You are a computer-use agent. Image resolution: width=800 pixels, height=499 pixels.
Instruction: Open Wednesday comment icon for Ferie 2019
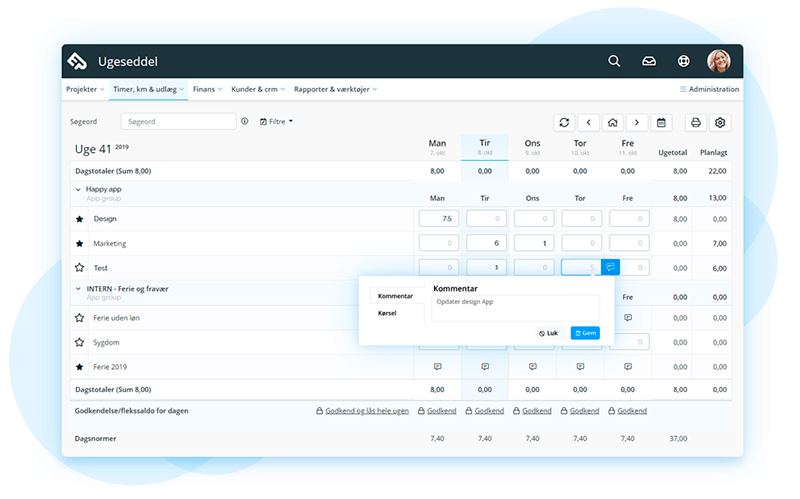tap(533, 367)
